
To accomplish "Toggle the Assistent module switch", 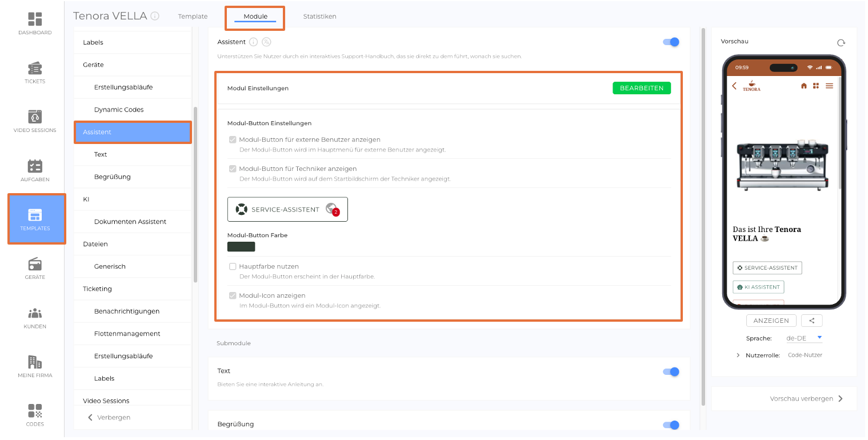I will tap(671, 42).
